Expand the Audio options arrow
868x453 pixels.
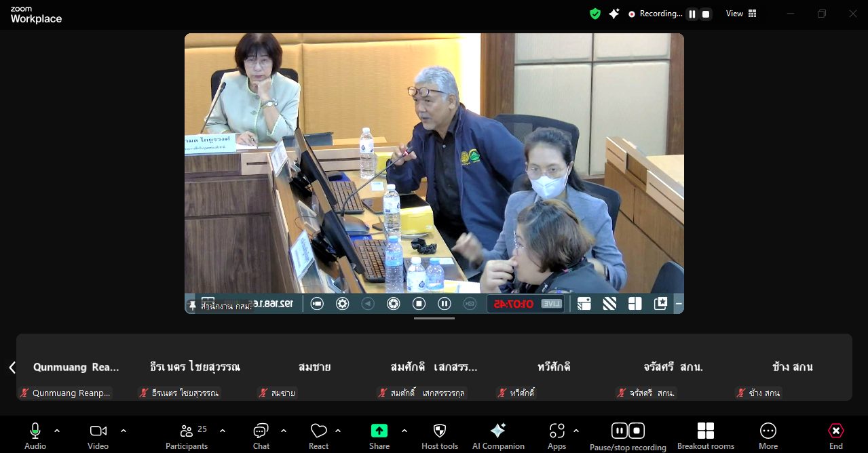click(57, 431)
